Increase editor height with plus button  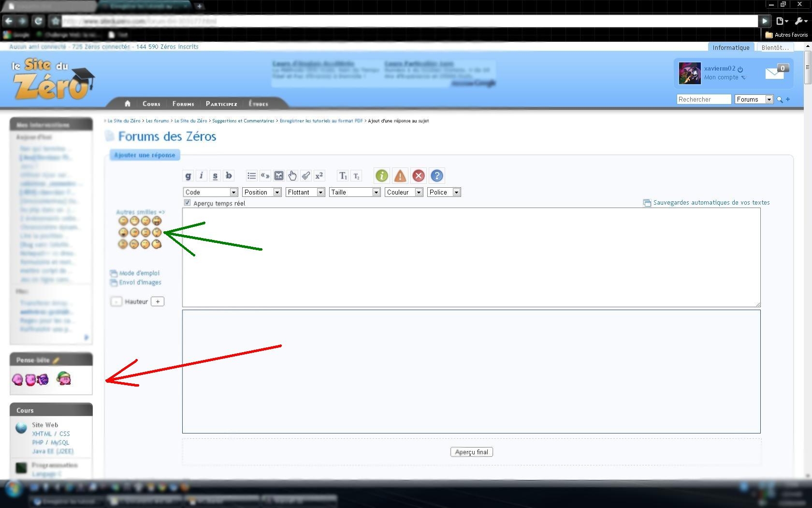coord(158,301)
